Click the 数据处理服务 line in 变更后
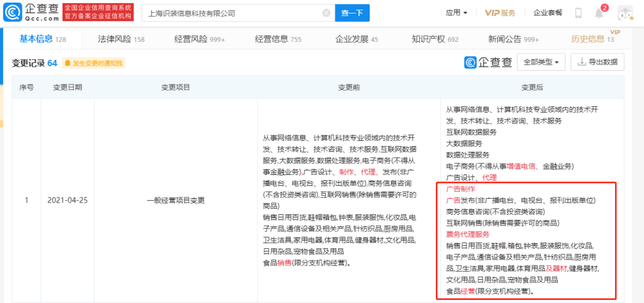Screen dimensions: 644x303 coord(468,155)
